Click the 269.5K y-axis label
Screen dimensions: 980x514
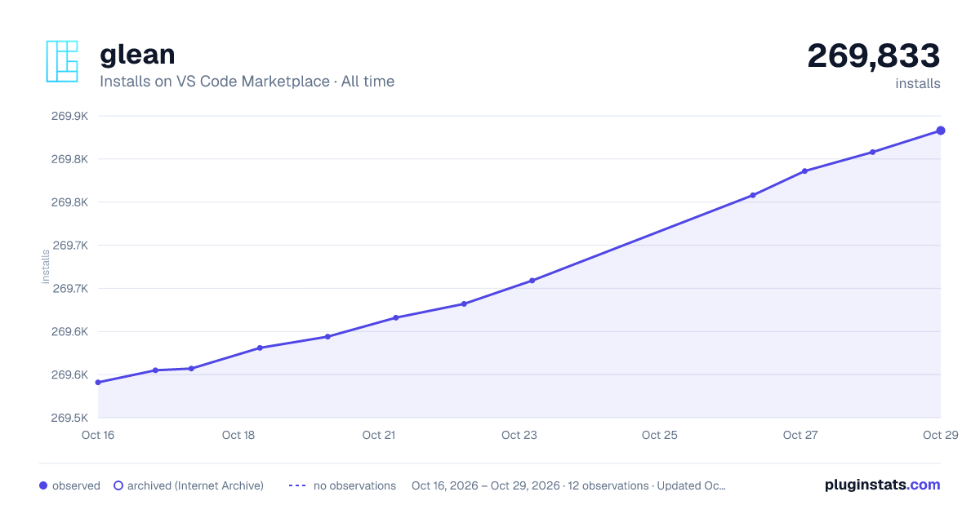point(69,418)
